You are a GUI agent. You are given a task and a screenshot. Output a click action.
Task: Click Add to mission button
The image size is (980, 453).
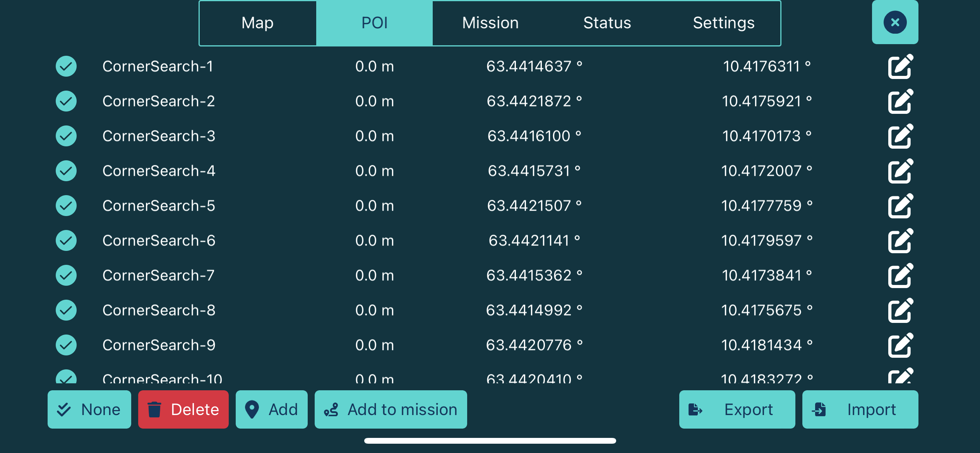[391, 409]
